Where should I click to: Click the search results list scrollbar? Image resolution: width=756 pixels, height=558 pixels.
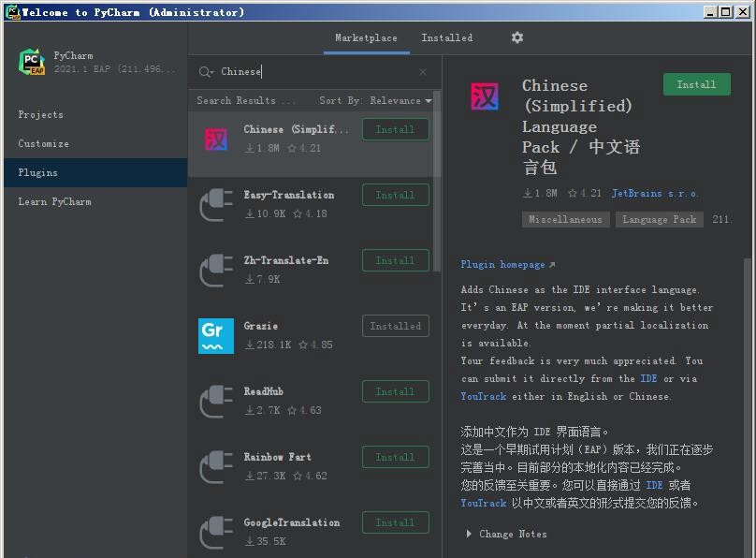437,181
